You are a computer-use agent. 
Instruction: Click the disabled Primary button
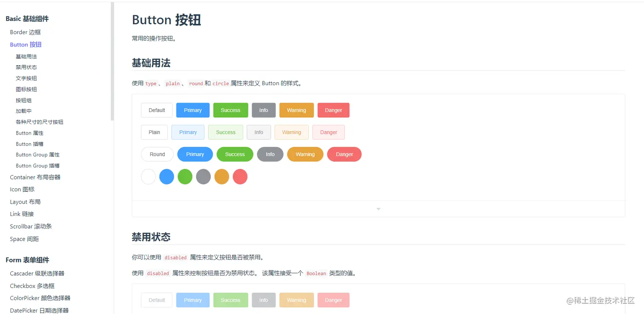[193, 300]
